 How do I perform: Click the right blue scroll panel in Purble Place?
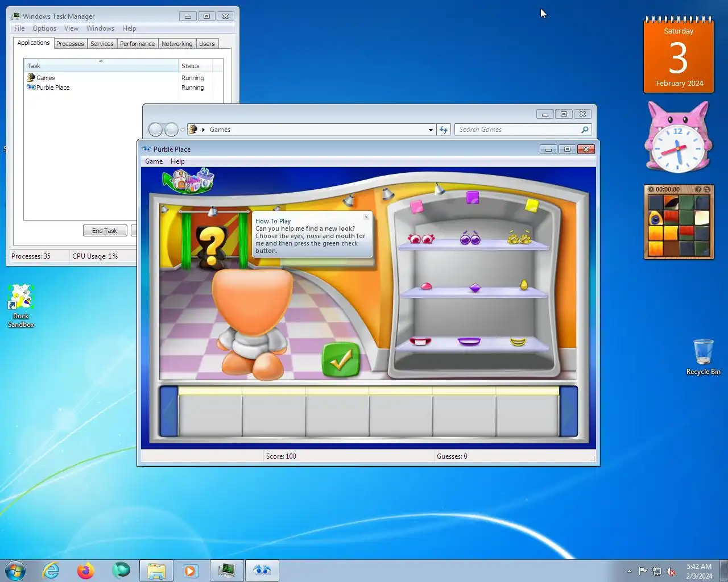pyautogui.click(x=569, y=411)
